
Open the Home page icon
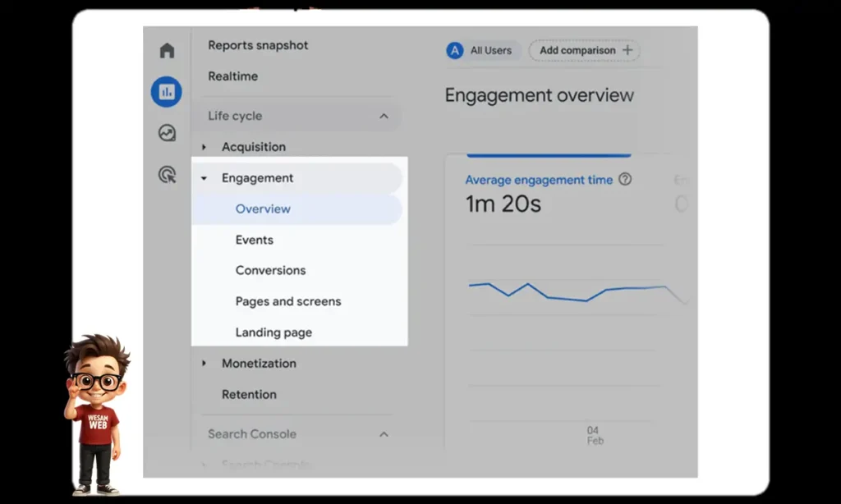[167, 50]
